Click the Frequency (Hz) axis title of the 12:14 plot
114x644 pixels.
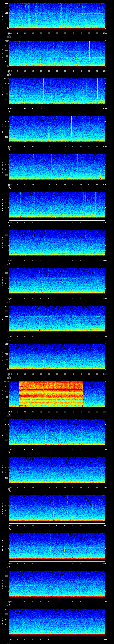(x=3, y=16)
